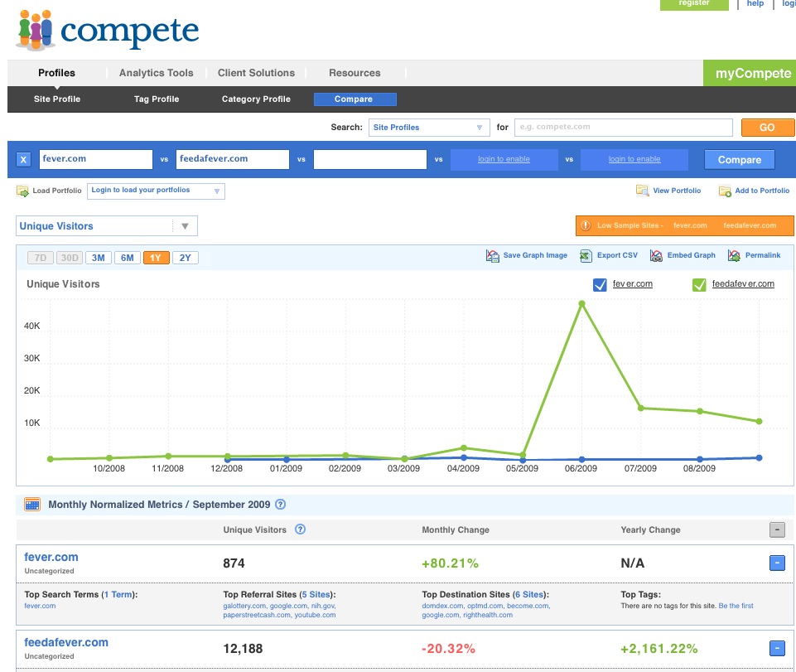The image size is (796, 672).
Task: Collapse the metrics table header
Action: click(777, 529)
